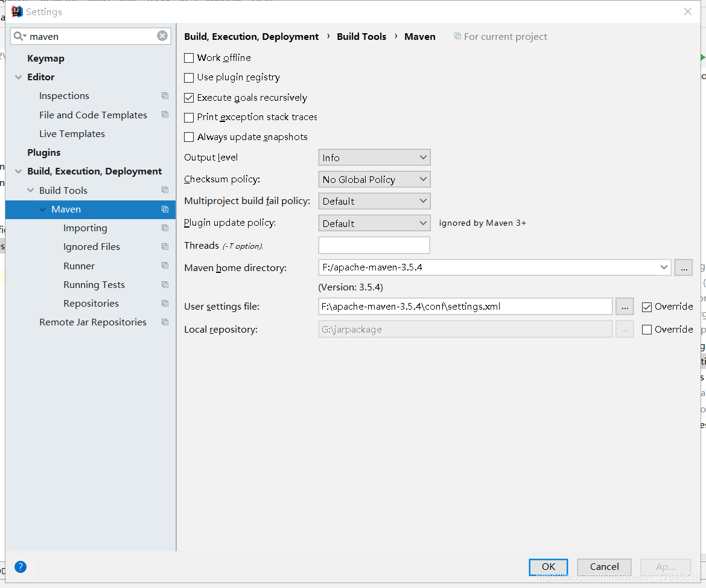Toggle Use plugin registry checkbox
The width and height of the screenshot is (706, 588).
click(x=189, y=77)
